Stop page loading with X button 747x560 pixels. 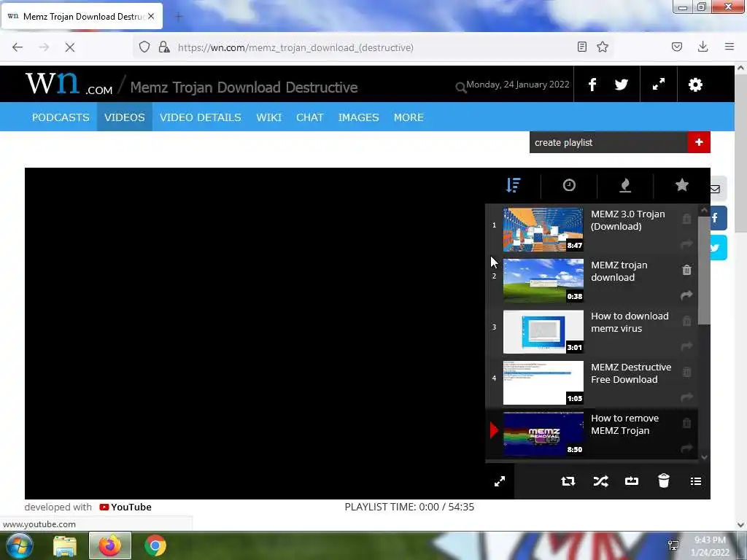click(x=69, y=47)
